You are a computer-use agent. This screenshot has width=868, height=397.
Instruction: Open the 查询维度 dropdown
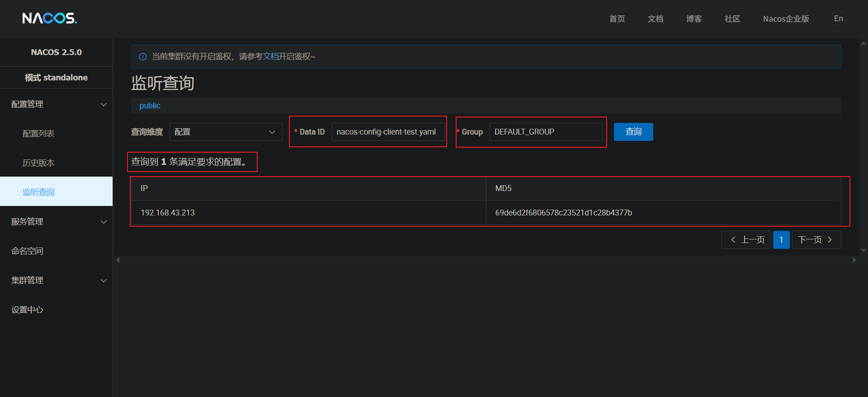point(226,132)
